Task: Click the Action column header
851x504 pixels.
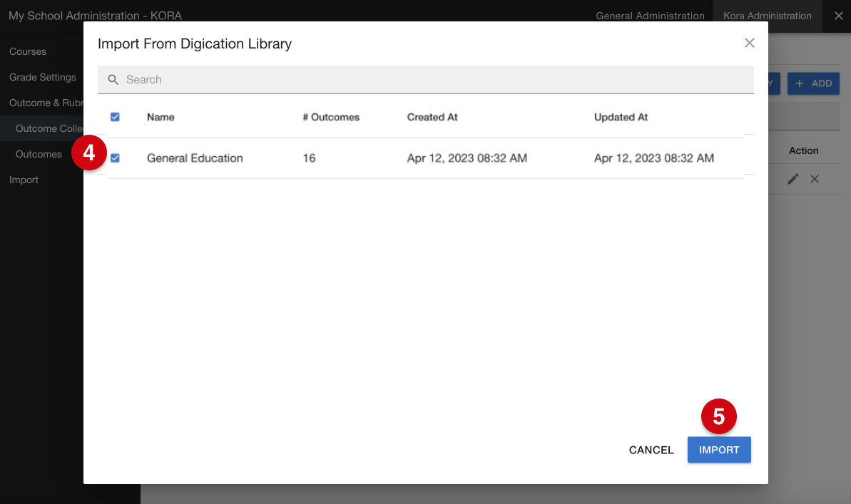Action: (803, 151)
